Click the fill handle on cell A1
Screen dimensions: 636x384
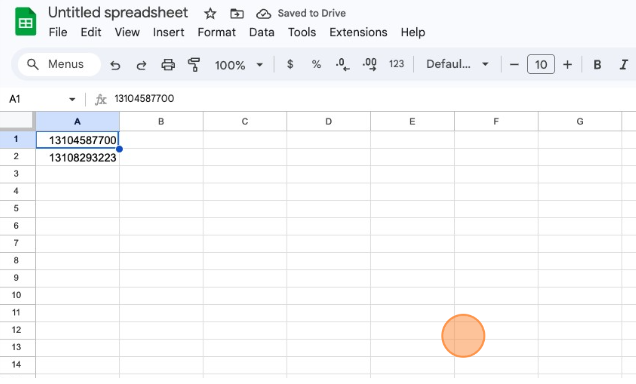[x=119, y=149]
